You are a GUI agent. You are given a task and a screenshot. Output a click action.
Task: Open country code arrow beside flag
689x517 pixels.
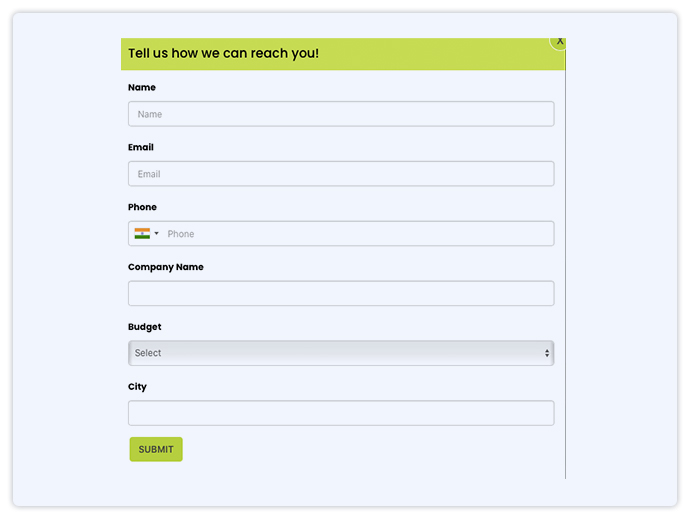coord(157,234)
